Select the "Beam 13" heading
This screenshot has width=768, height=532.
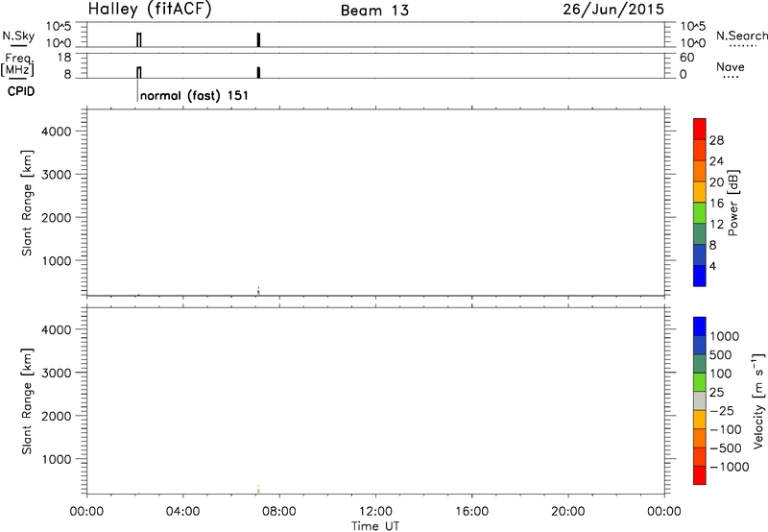tap(374, 11)
